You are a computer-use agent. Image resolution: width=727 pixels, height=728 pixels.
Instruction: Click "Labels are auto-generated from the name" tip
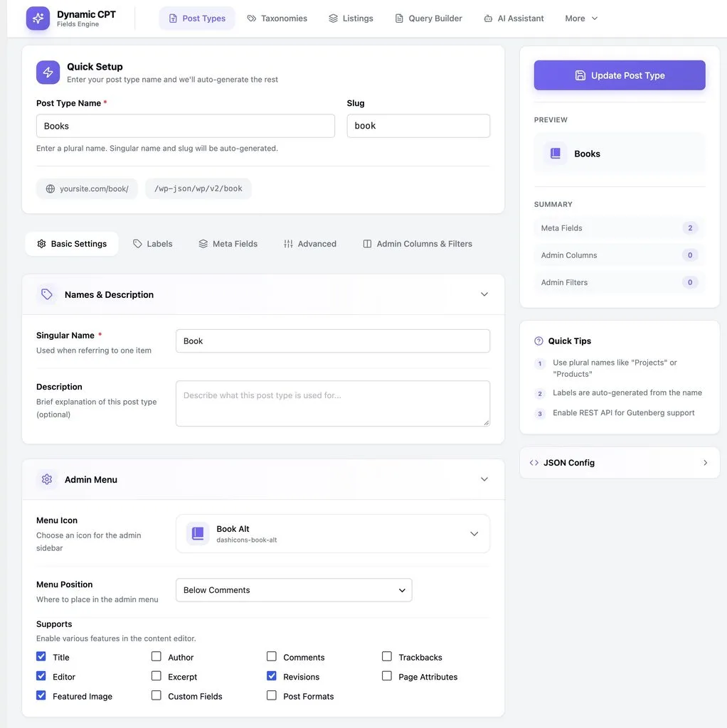coord(627,392)
